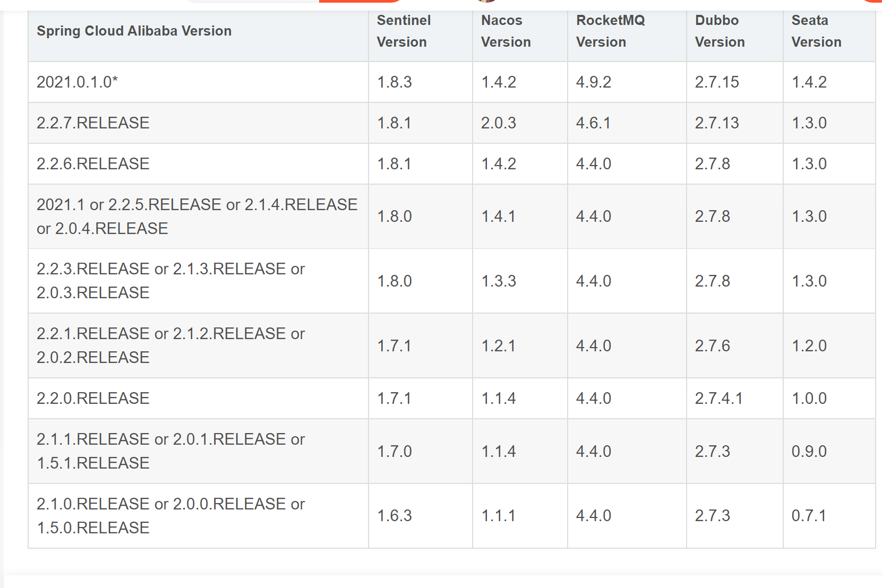882x588 pixels.
Task: Select the '2.2.7.RELEASE' version cell
Action: [198, 123]
